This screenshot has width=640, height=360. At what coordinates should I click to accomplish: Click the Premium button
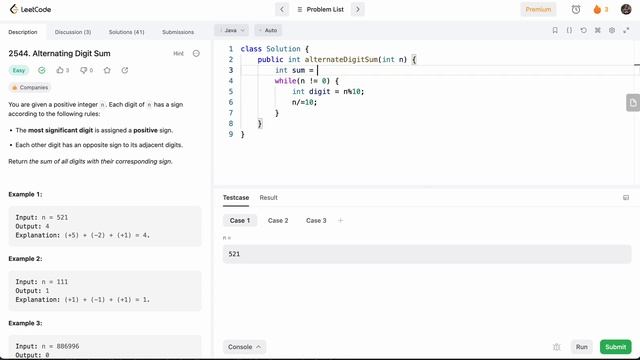538,9
